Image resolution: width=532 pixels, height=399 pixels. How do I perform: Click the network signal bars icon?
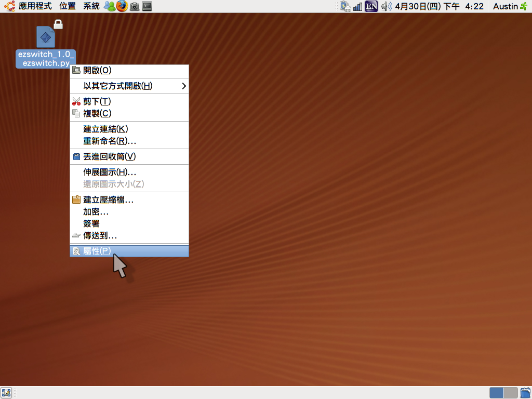358,6
